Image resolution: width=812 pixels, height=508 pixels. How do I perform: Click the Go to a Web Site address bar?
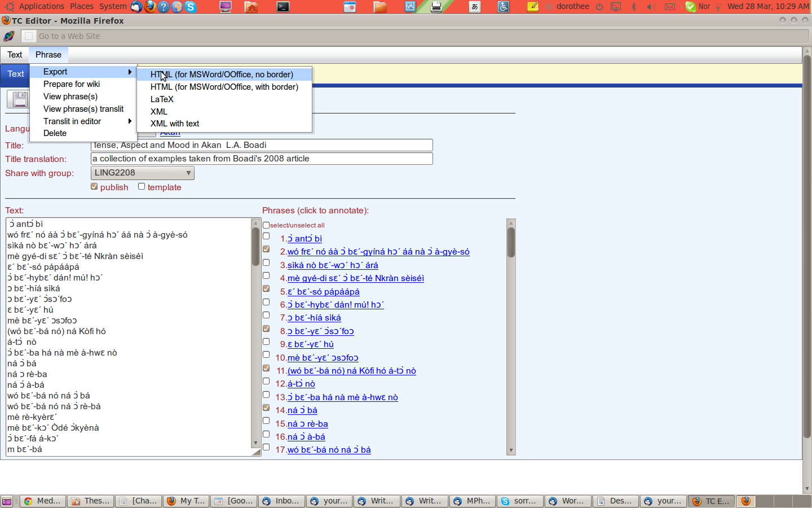[414, 36]
